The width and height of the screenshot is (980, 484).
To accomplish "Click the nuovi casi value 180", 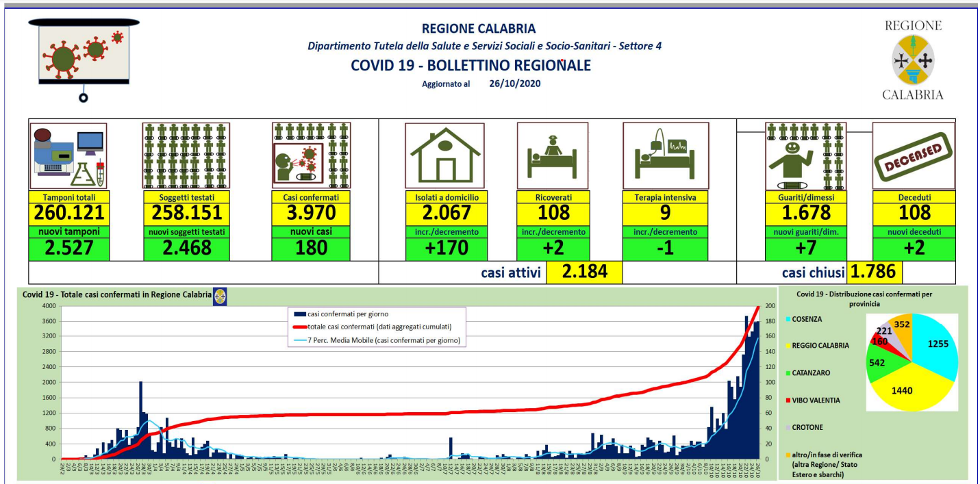I will pos(311,248).
